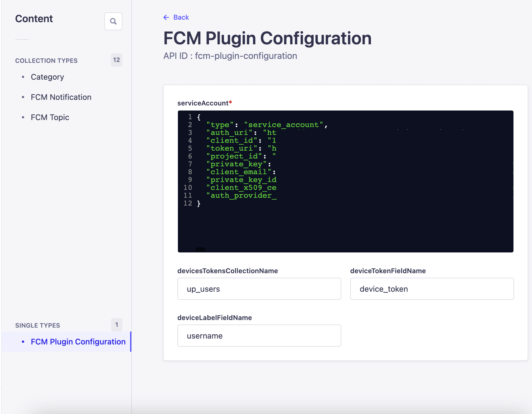Screen dimensions: 532x414
Task: Focus the deviceLabelFieldName input
Action: 259,336
